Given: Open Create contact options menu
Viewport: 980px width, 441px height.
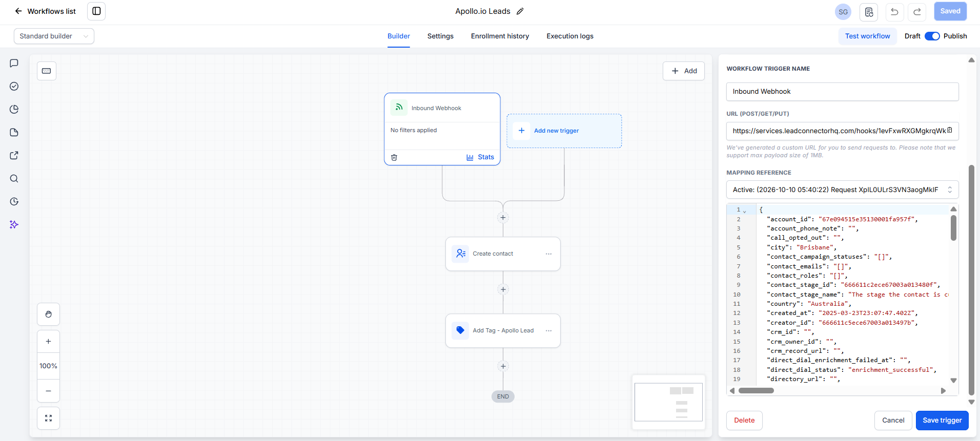Looking at the screenshot, I should pyautogui.click(x=548, y=254).
